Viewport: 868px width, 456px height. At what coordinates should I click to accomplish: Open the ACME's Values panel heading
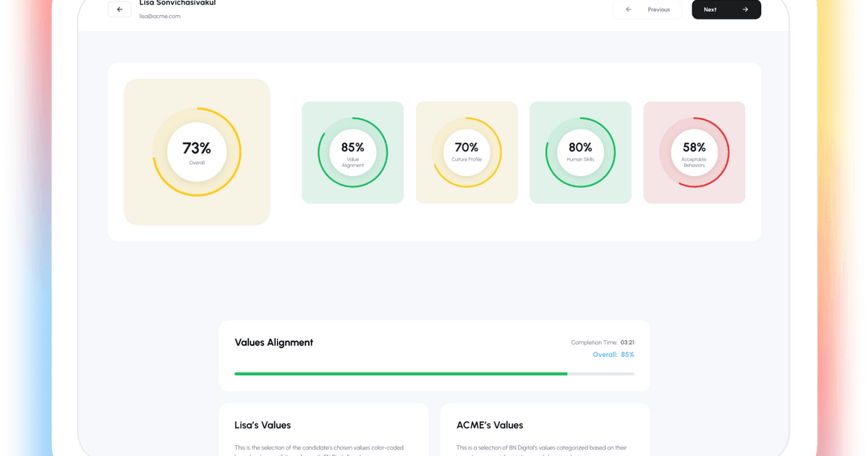490,425
